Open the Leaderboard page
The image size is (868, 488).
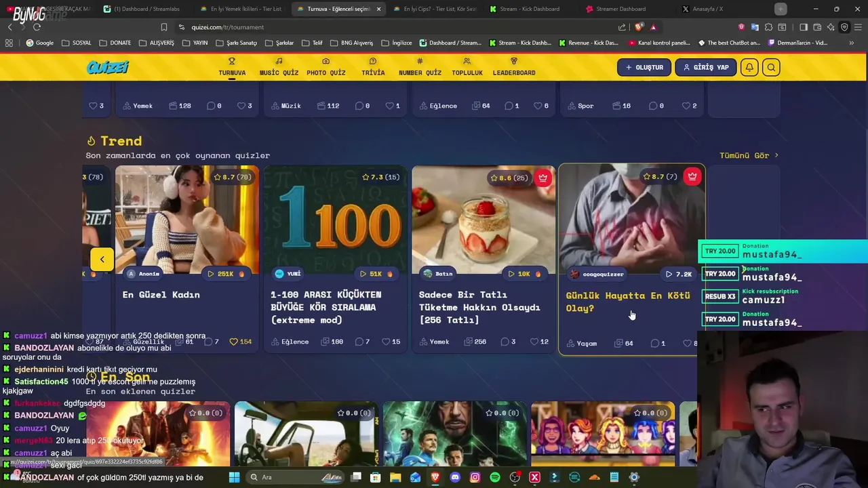514,66
